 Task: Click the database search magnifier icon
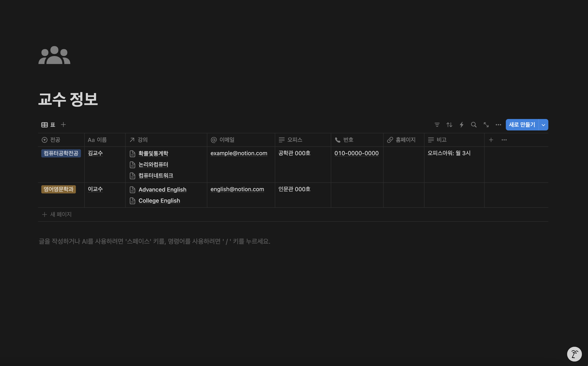click(474, 125)
